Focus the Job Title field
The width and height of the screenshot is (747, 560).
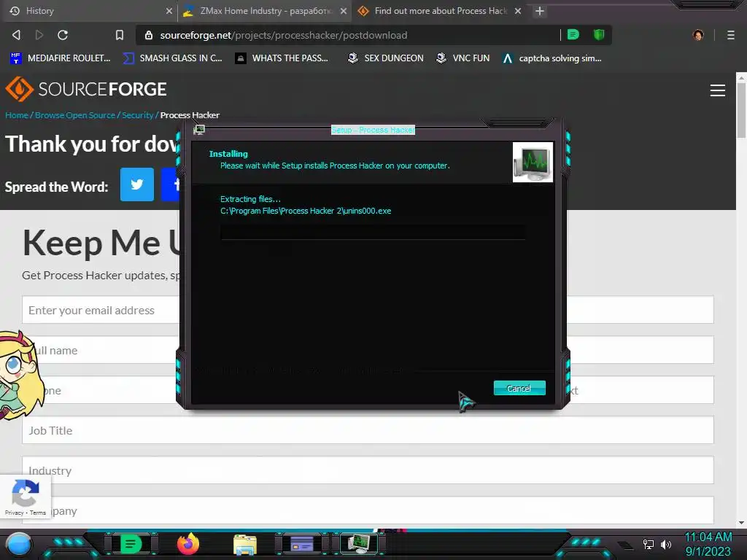click(x=368, y=430)
